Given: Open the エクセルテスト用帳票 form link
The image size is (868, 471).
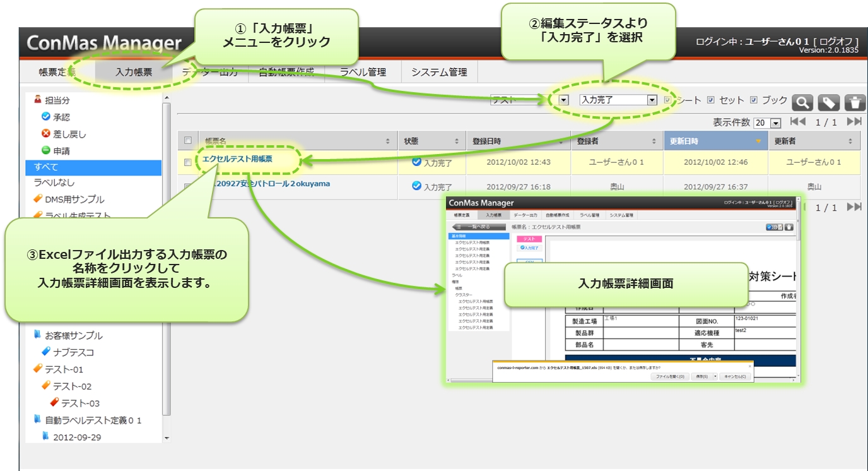Looking at the screenshot, I should (x=237, y=159).
